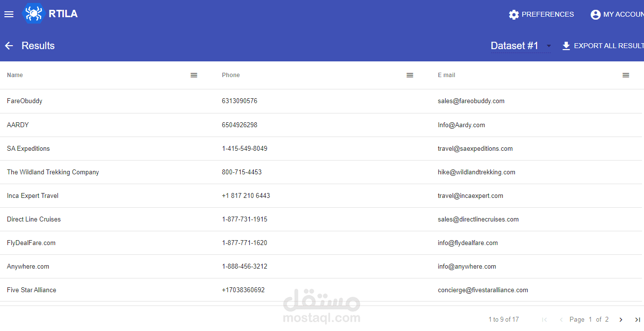Click EXPORT ALL RESULTS button

coord(603,46)
